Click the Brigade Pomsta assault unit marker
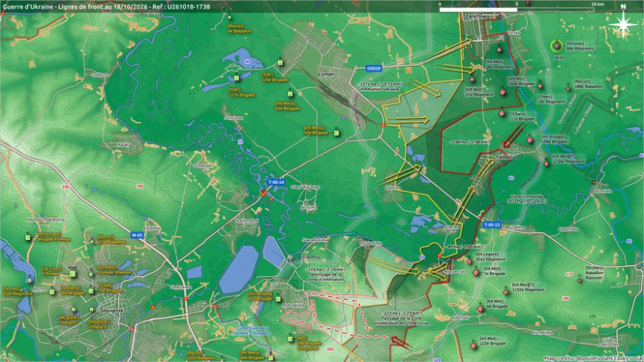Screen dimensions: 644x362 pos(28,237)
